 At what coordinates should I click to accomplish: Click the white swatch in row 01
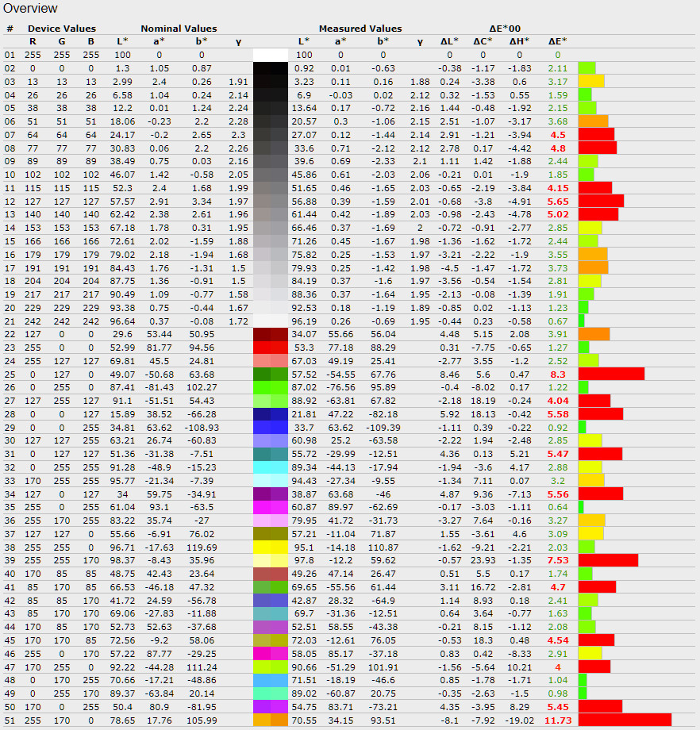[270, 55]
